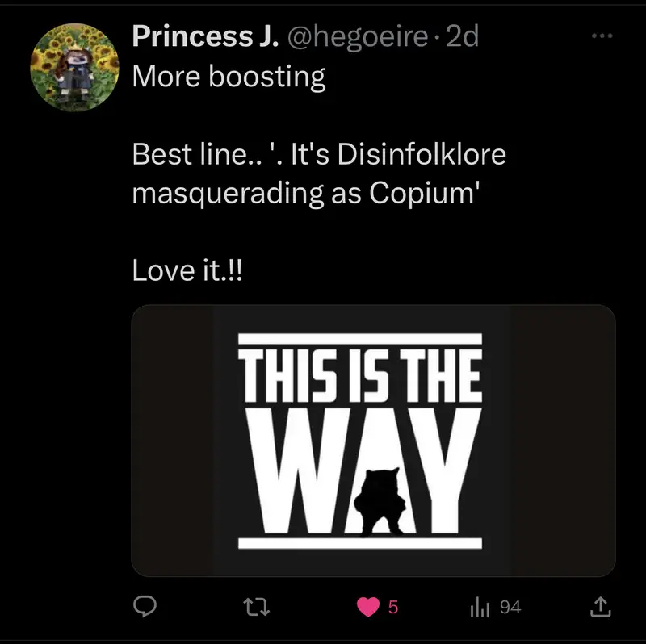Click the share upload arrow icon
This screenshot has height=644, width=646.
[599, 607]
